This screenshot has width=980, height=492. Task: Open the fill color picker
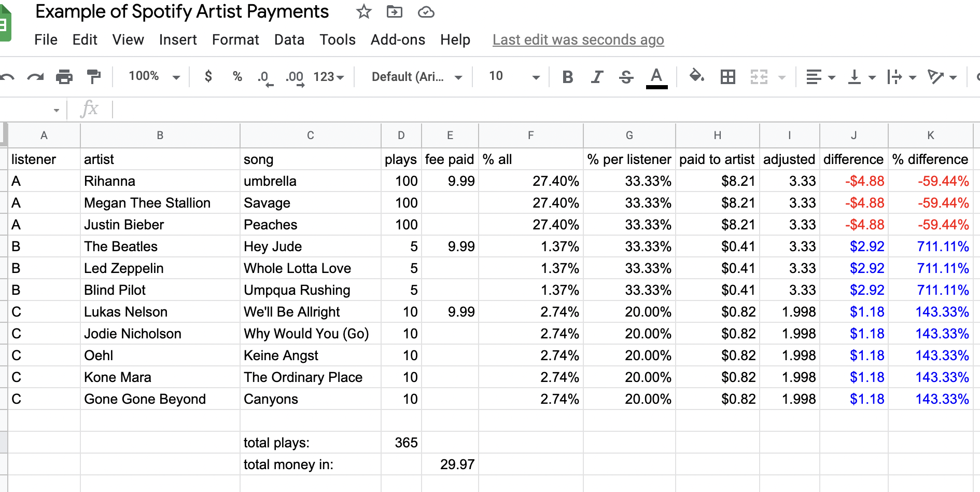[x=696, y=77]
